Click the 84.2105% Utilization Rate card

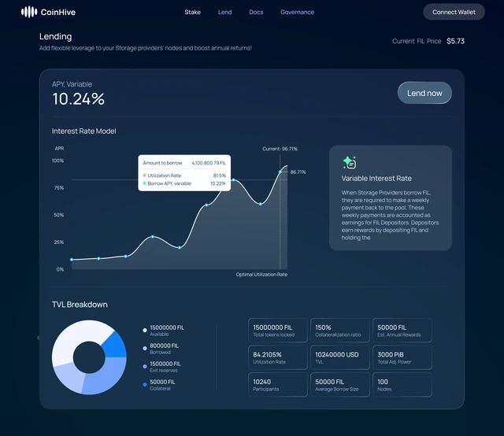click(x=278, y=357)
